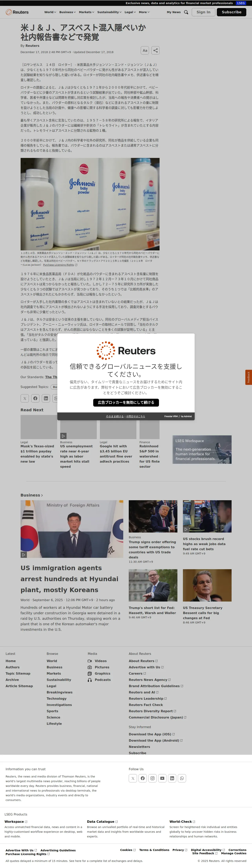252x868 pixels.
Task: Open Download the App (iOS) link
Action: pyautogui.click(x=152, y=734)
